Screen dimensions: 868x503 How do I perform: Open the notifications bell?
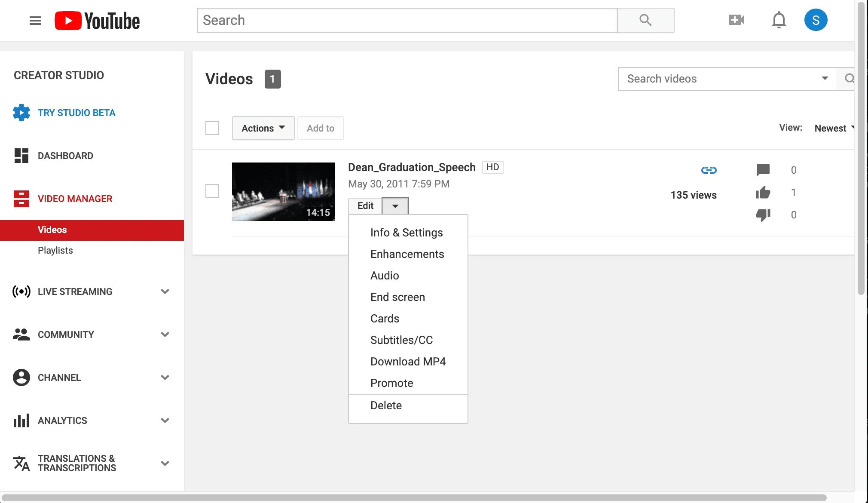coord(779,20)
